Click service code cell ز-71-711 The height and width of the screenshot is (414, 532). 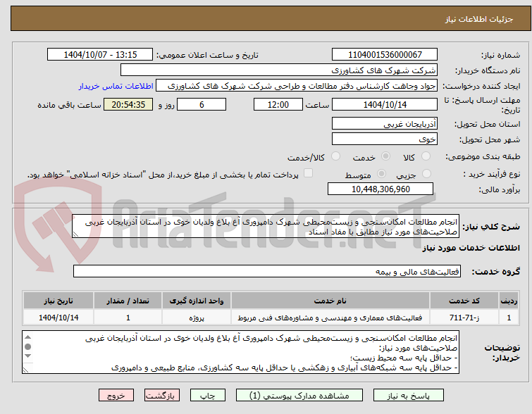point(464,318)
